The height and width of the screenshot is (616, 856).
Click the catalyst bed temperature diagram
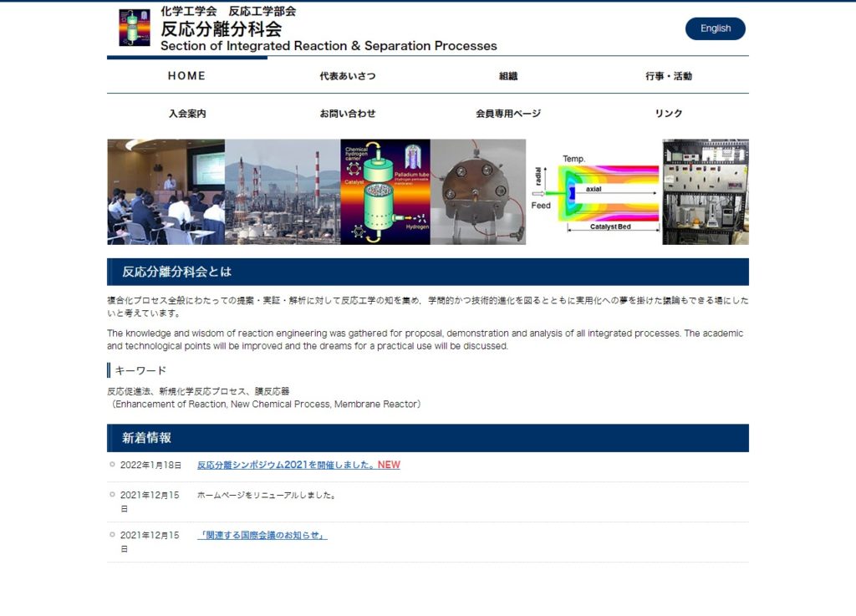594,194
